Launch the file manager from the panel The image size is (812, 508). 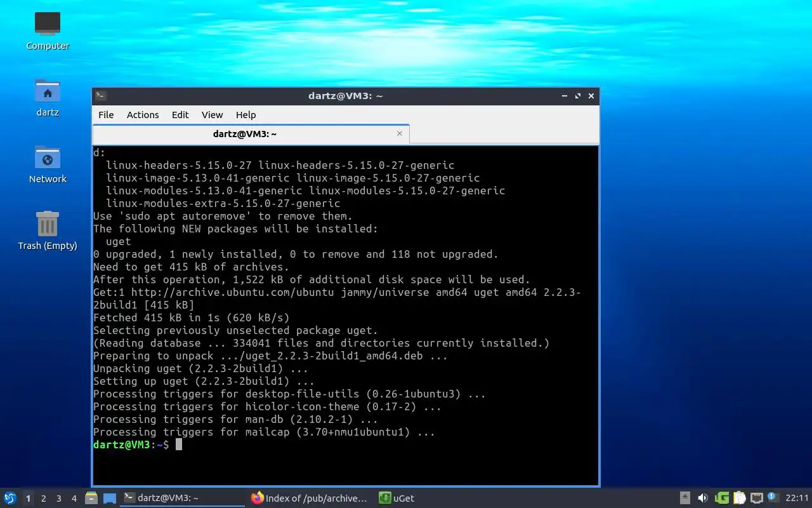coord(91,498)
